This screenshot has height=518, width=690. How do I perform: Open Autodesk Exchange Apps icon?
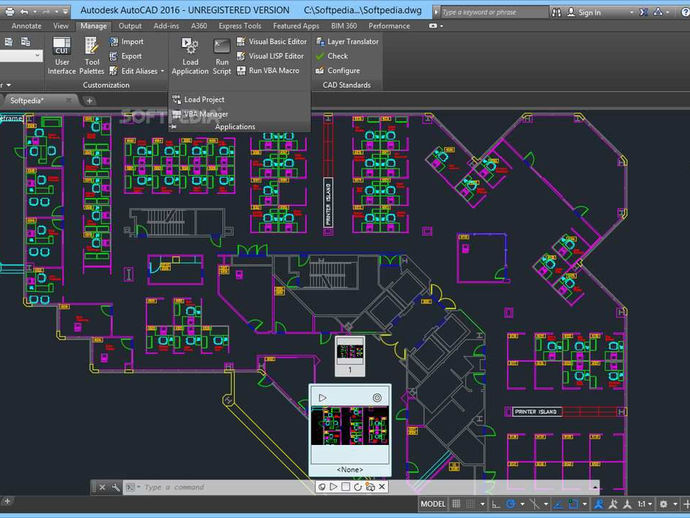pyautogui.click(x=643, y=12)
